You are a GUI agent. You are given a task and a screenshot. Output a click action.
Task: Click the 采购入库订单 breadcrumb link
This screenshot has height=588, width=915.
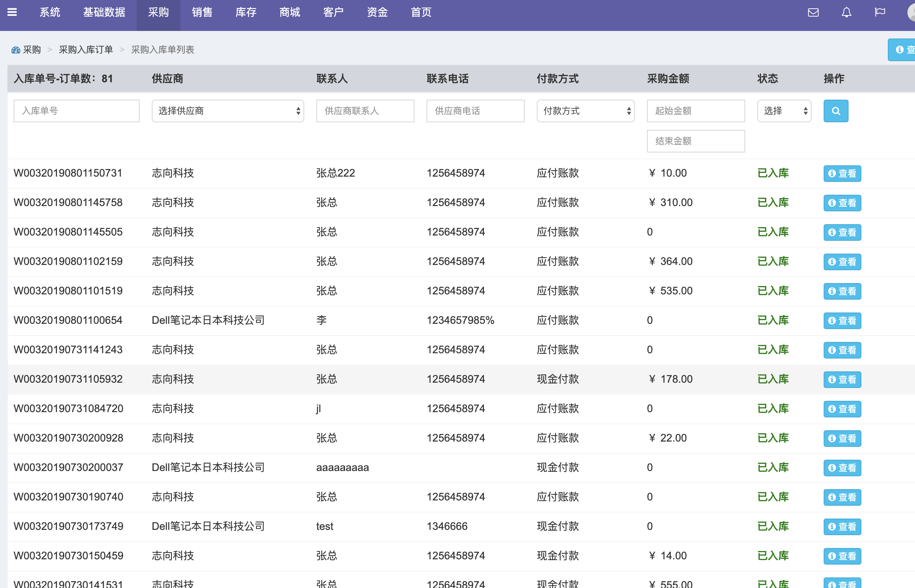(86, 50)
